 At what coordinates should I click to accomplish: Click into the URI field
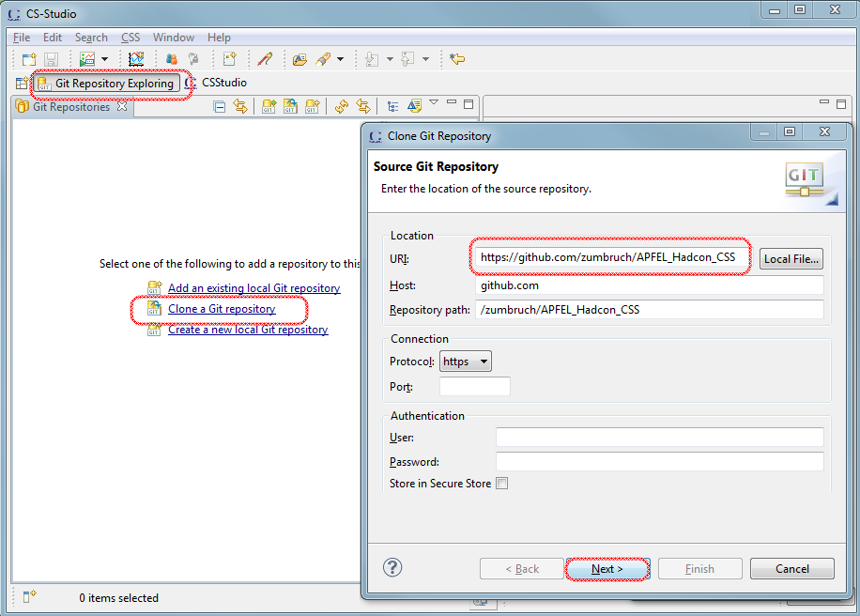[611, 257]
